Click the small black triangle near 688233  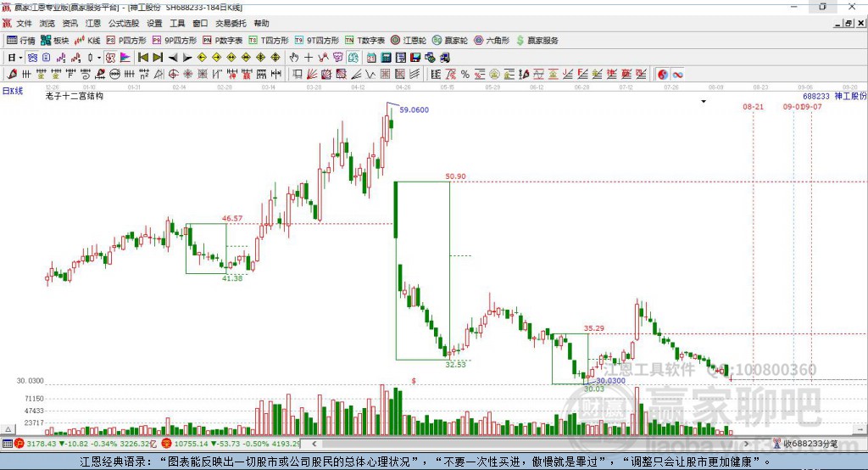(704, 102)
